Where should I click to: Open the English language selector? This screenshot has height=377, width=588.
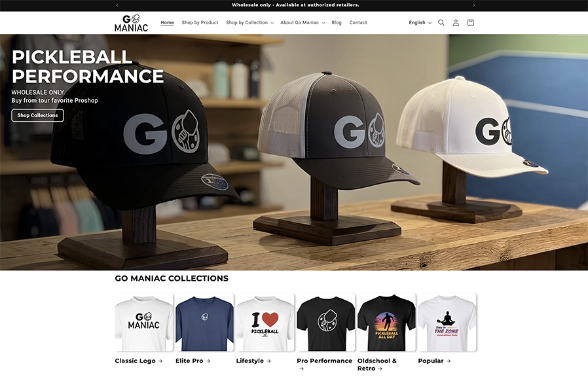click(420, 22)
